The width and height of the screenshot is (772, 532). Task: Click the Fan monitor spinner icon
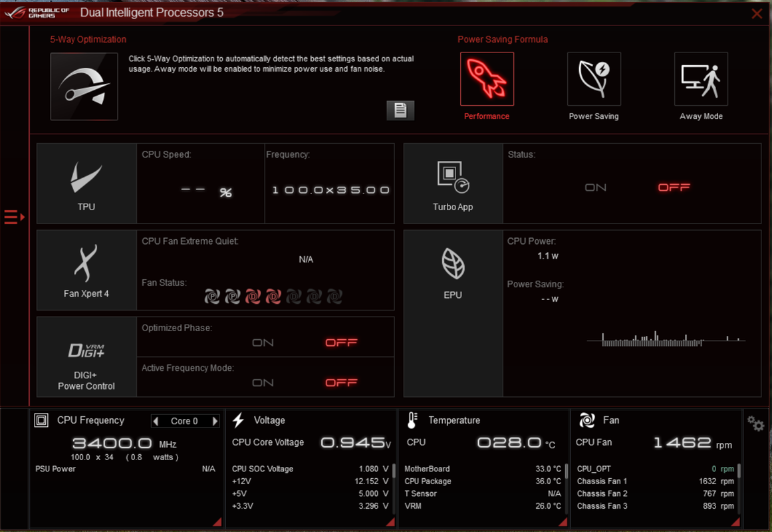(587, 420)
